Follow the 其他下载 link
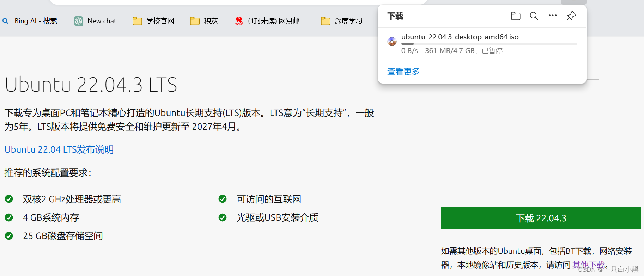Screen dimensions: 644x276 (x=588, y=265)
